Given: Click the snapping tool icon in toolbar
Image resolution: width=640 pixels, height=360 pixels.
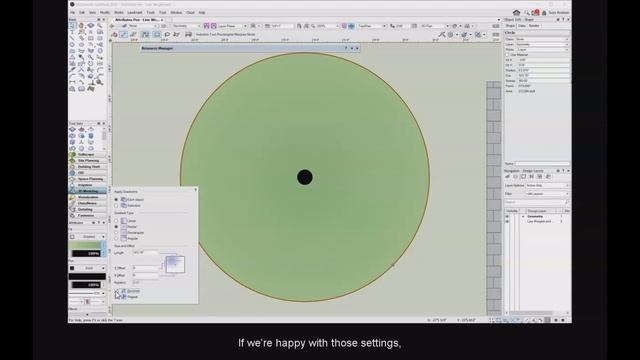Looking at the screenshot, I should 441,35.
